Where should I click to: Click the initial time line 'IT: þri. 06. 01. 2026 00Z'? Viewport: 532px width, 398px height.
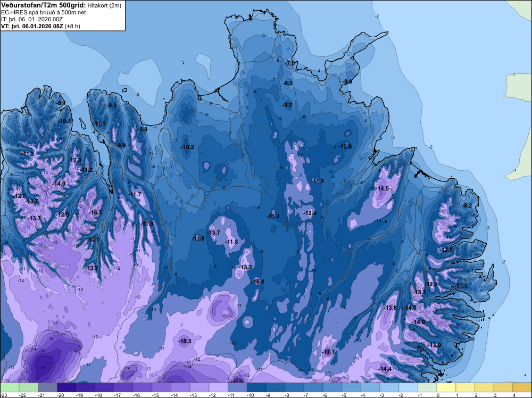click(31, 19)
